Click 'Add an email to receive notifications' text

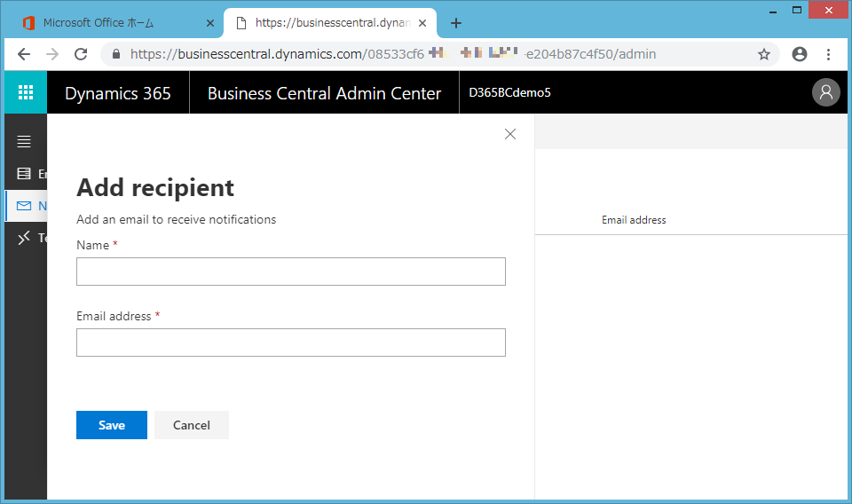point(176,219)
